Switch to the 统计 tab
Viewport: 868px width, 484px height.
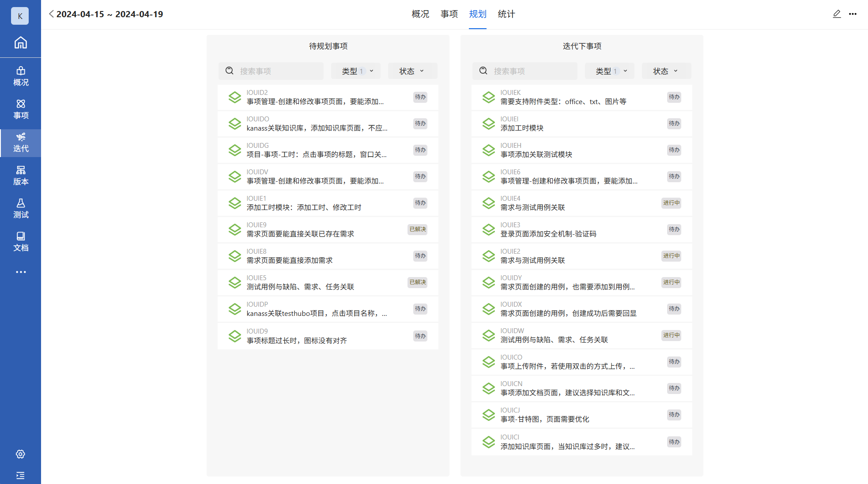tap(506, 14)
